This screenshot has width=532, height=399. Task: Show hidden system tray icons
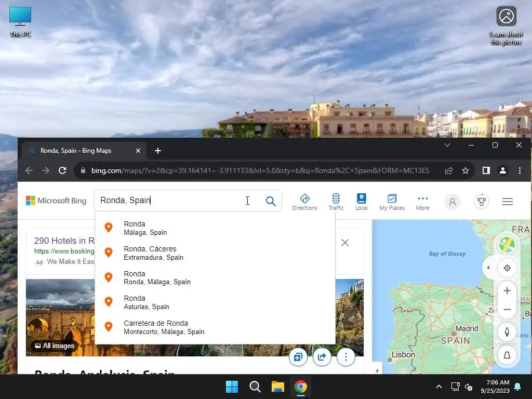click(x=438, y=387)
